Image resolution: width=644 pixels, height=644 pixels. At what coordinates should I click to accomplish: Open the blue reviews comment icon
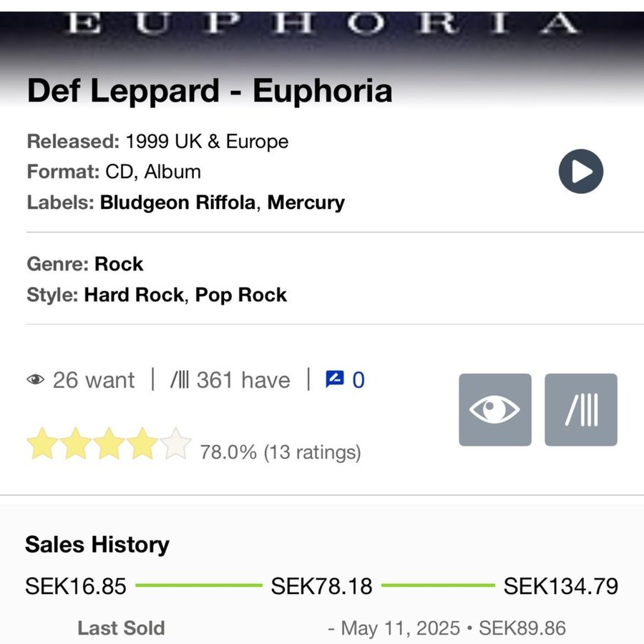pos(335,379)
